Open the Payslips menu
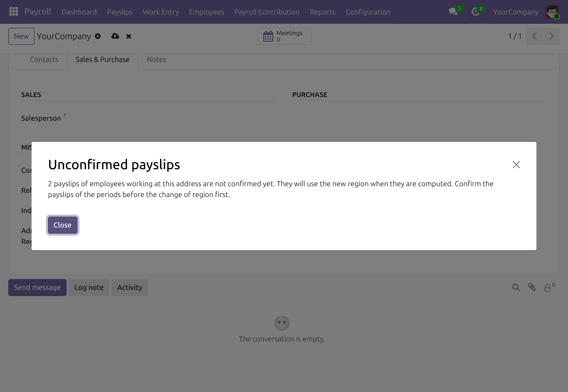The image size is (568, 392). 120,12
